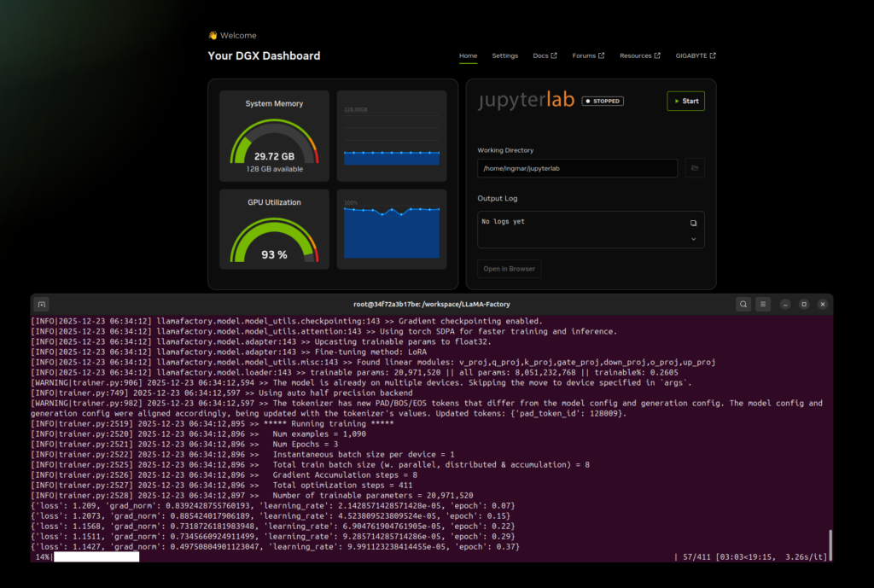Screen dimensions: 874x588
Task: Expand the Output Log with chevron
Action: 693,240
